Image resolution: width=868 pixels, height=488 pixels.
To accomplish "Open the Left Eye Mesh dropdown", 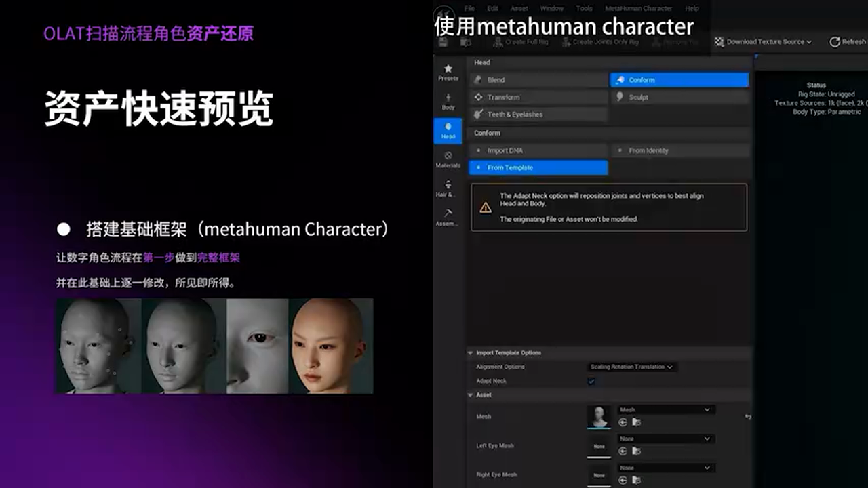I will point(665,439).
